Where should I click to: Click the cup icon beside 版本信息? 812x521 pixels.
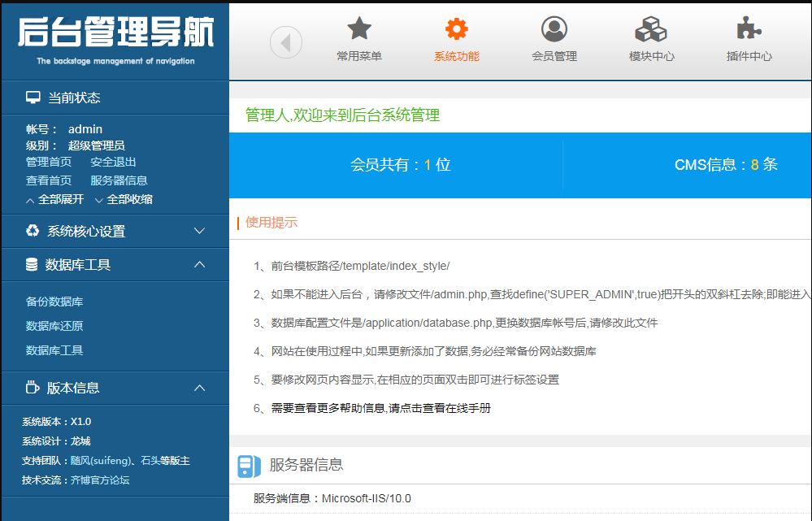pos(33,388)
